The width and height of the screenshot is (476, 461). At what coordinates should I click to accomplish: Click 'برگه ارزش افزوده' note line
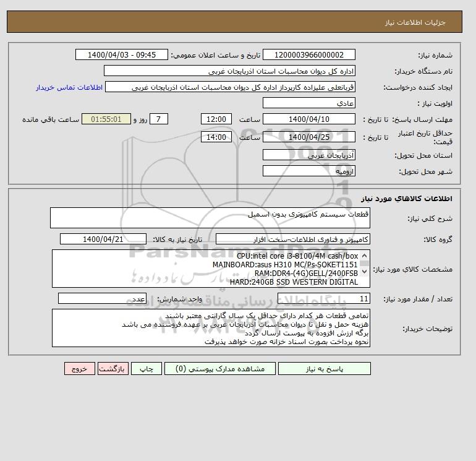[x=307, y=334]
